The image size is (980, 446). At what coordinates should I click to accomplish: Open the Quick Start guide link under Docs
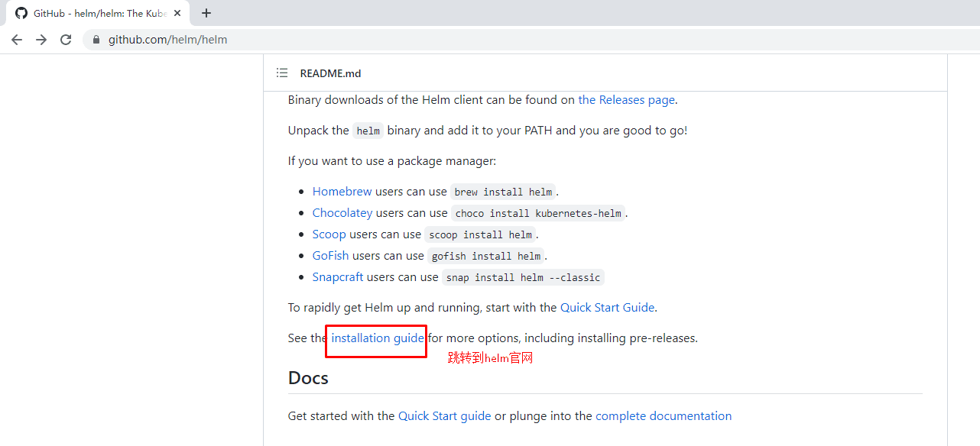(444, 415)
